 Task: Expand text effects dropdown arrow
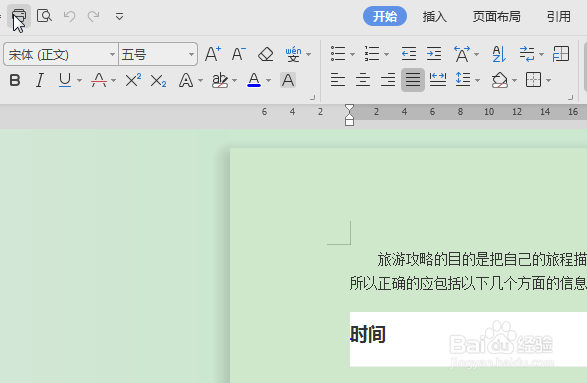(200, 80)
